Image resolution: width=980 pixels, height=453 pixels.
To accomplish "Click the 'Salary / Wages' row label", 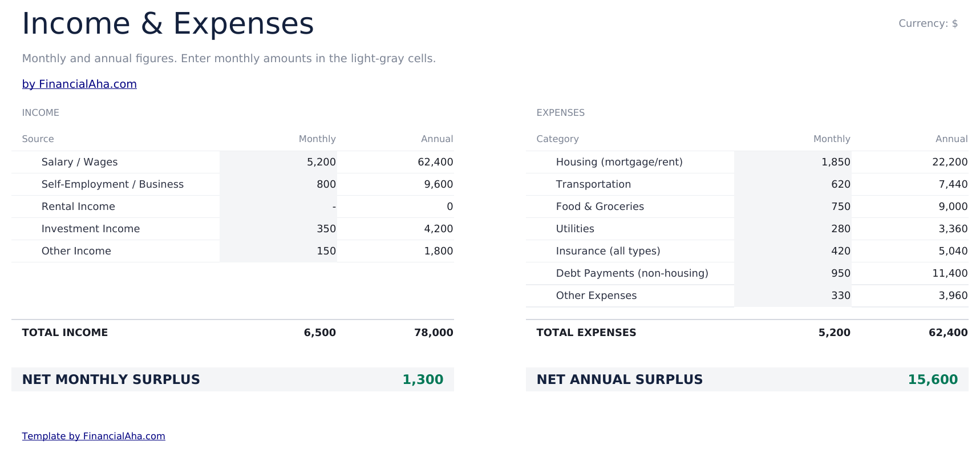I will [80, 162].
